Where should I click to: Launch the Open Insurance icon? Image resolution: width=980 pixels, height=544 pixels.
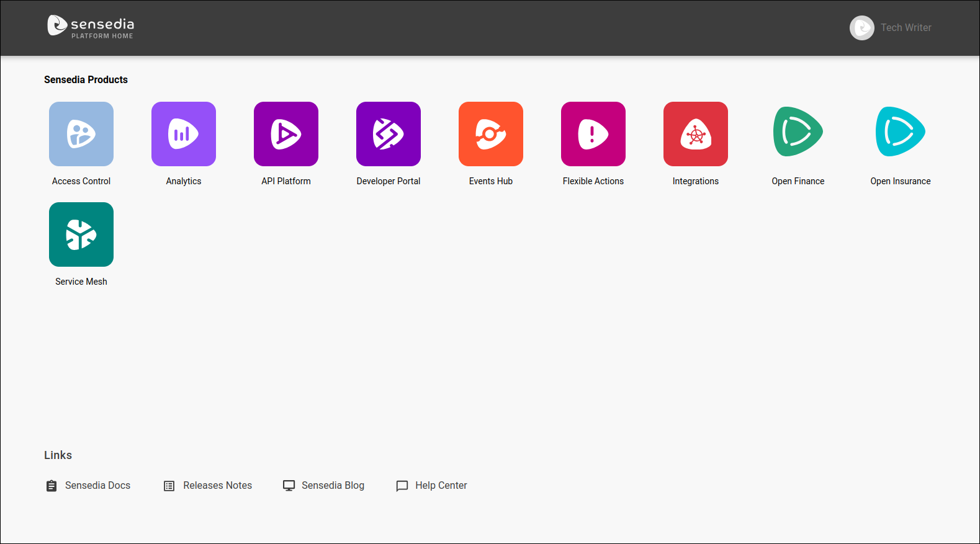pos(901,132)
